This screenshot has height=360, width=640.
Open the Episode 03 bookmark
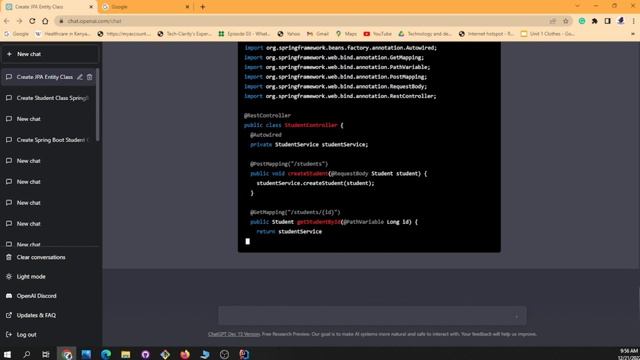(244, 34)
